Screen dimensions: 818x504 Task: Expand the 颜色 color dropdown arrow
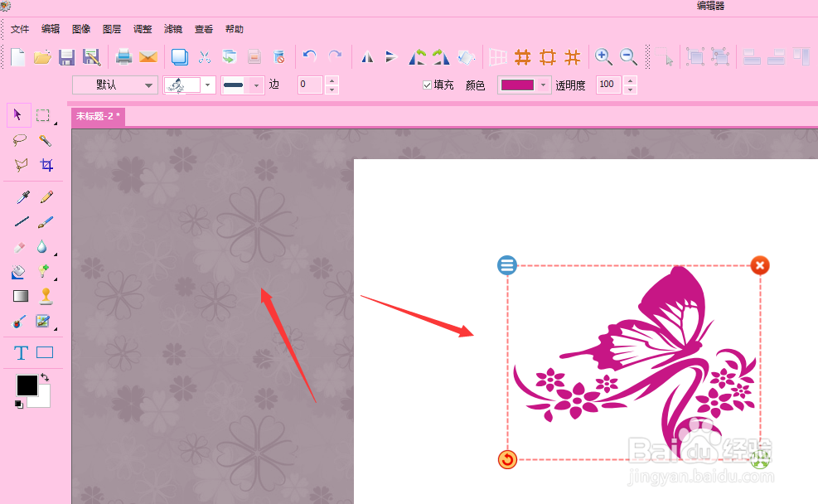(x=544, y=85)
